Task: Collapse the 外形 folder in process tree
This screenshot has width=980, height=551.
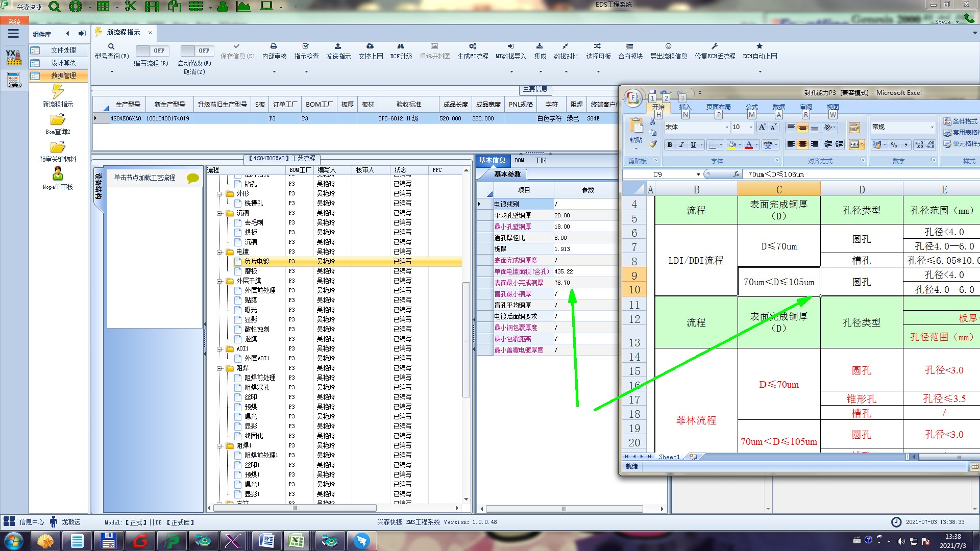Action: 219,194
